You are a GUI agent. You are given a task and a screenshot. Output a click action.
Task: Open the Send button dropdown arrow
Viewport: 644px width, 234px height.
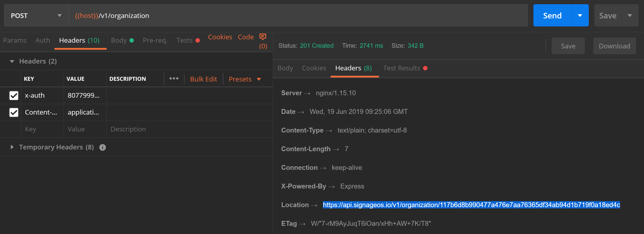(x=580, y=15)
